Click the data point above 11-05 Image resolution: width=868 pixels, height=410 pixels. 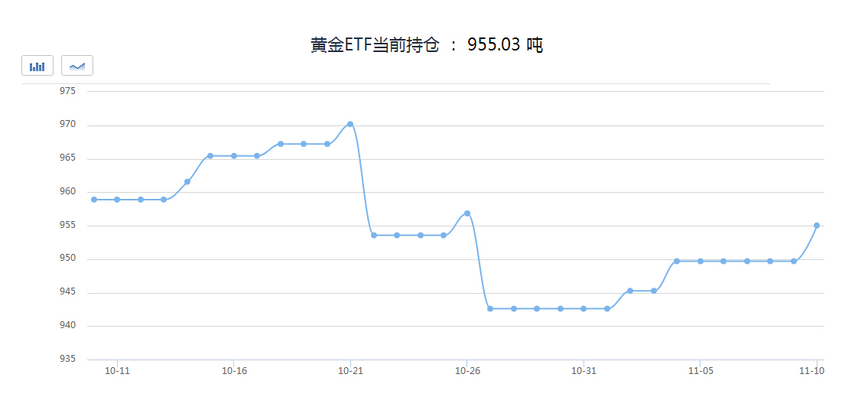(x=701, y=261)
